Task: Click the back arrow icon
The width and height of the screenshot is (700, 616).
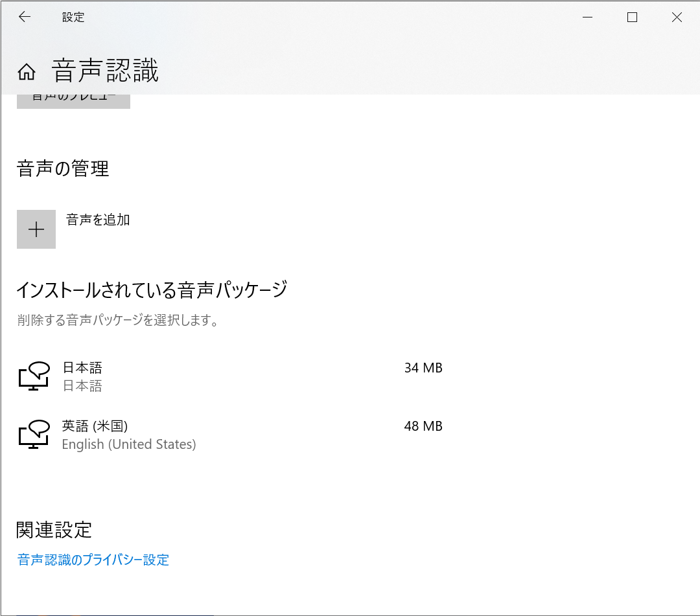Action: [25, 17]
